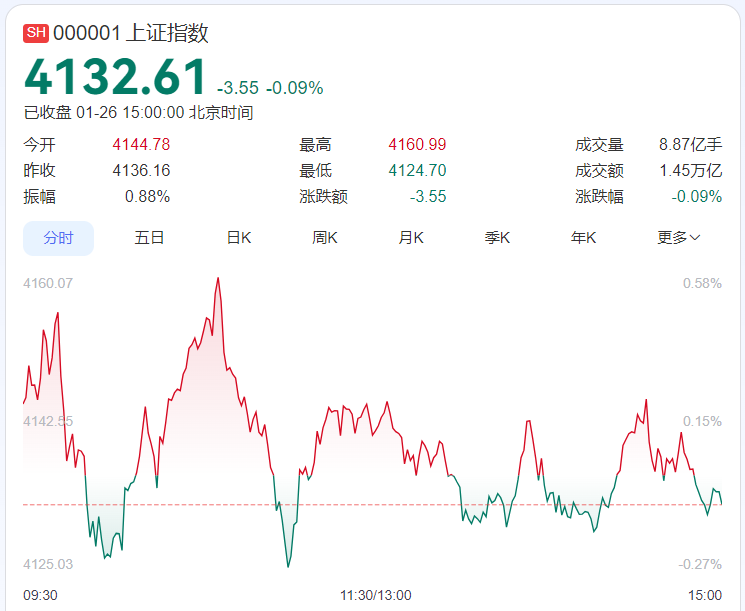Switch to the 日K chart tab
Screen dimensions: 745x611
point(239,238)
